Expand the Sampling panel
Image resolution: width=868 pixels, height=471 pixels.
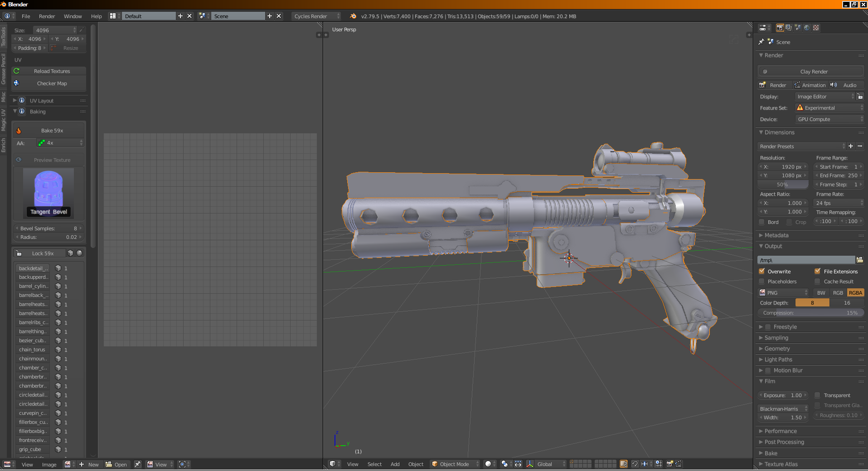776,338
